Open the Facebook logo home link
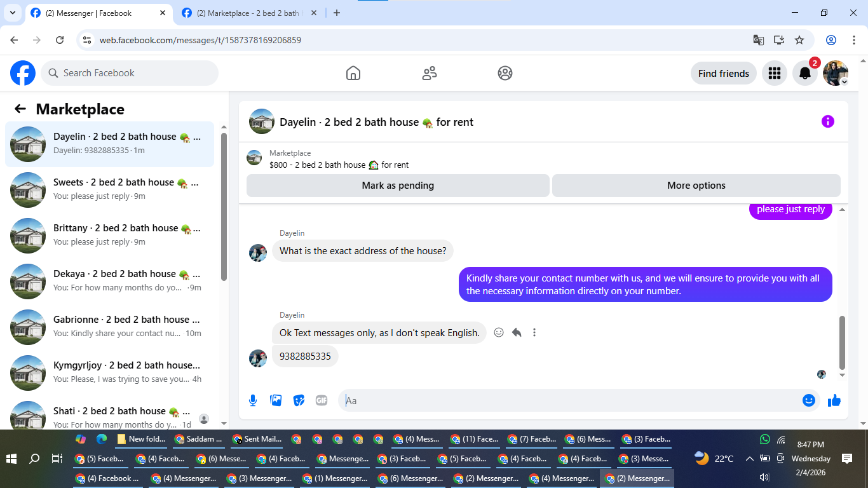The image size is (868, 488). click(23, 73)
